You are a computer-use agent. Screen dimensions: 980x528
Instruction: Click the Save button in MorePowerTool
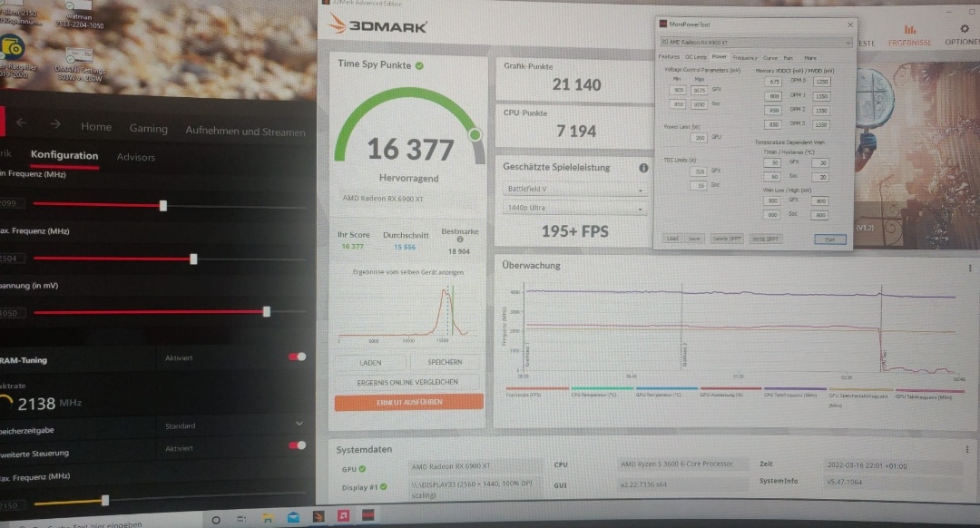694,239
